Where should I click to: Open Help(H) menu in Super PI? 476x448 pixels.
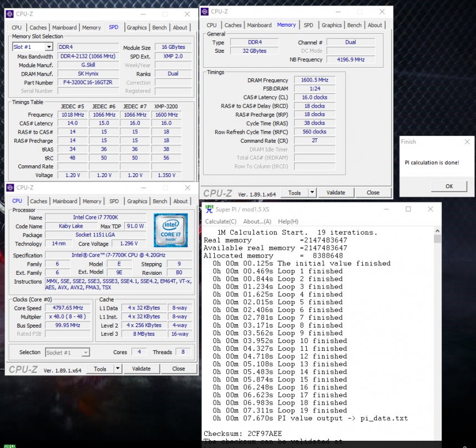coord(288,222)
